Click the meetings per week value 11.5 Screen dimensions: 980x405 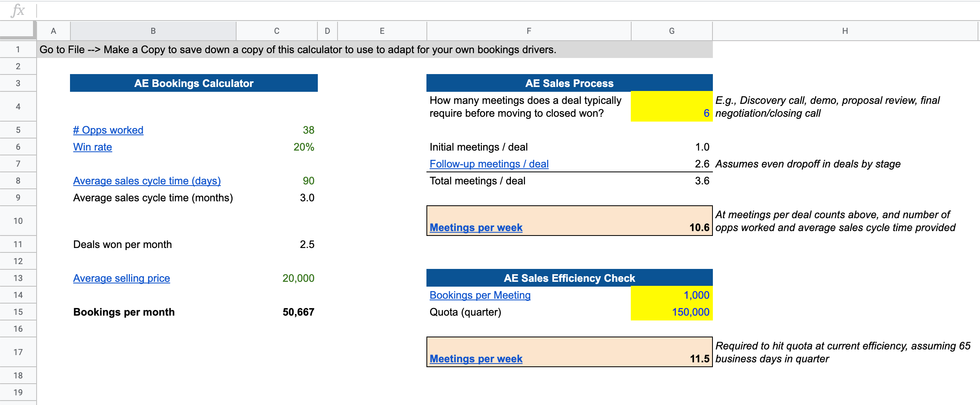click(700, 359)
